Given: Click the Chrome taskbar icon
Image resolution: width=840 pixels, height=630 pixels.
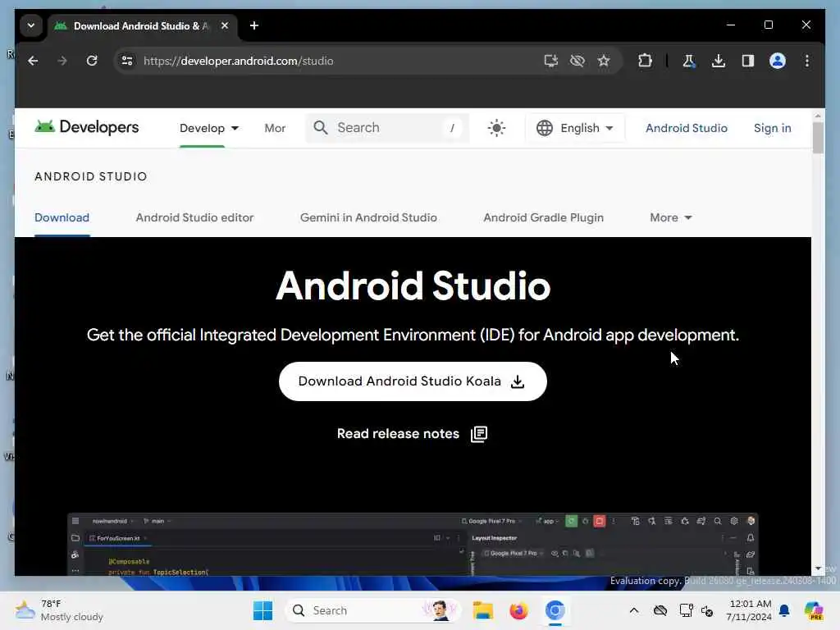Looking at the screenshot, I should 555,610.
